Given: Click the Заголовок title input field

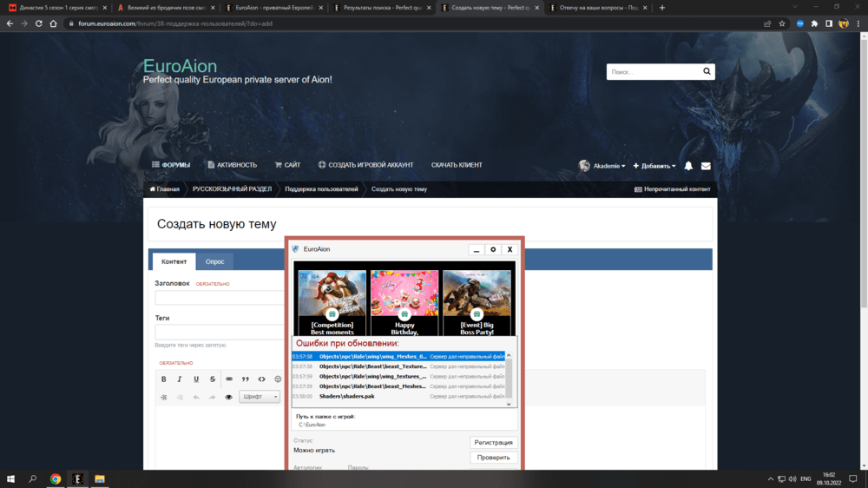Looking at the screenshot, I should [220, 298].
